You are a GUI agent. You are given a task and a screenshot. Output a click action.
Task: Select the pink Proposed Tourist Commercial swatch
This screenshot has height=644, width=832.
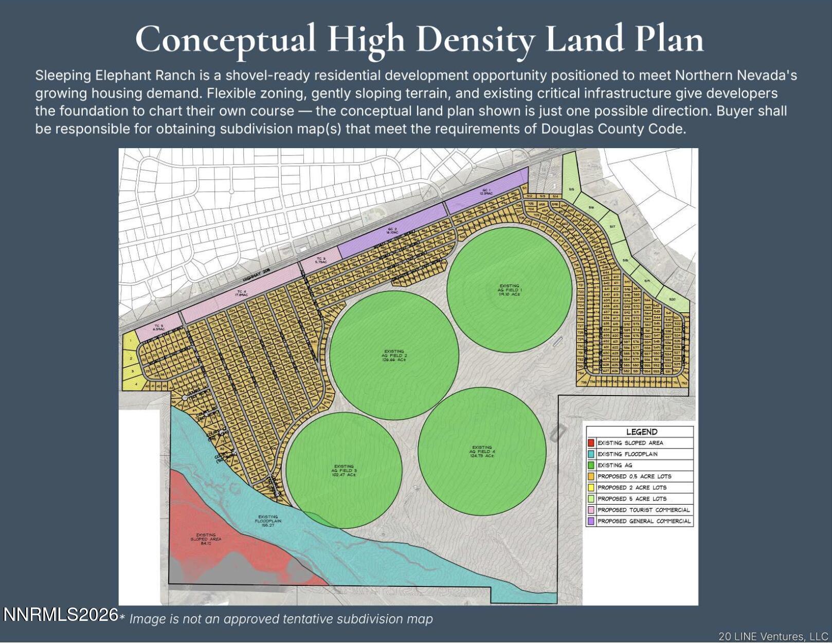pyautogui.click(x=591, y=510)
